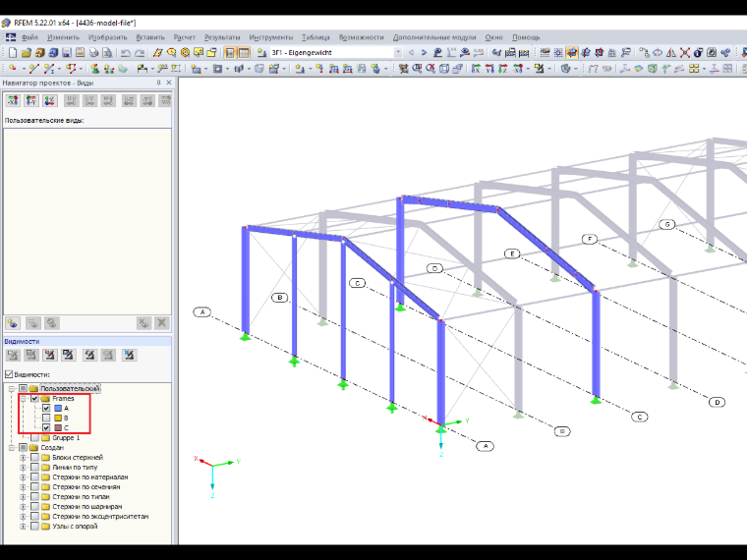The height and width of the screenshot is (560, 747).
Task: Click the isometric view icon highlighted in toolbar
Action: pos(572,53)
